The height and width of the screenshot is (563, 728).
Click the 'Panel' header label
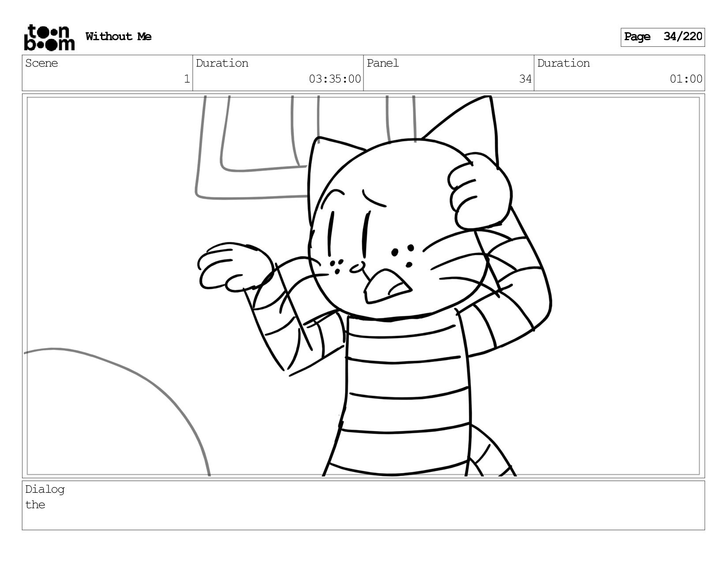tap(383, 63)
